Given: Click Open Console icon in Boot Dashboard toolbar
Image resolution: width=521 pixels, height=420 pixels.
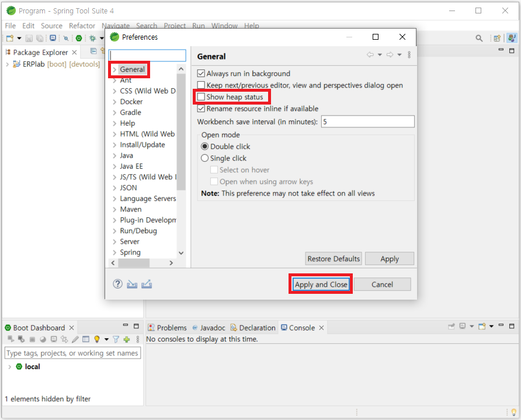Looking at the screenshot, I should [54, 339].
